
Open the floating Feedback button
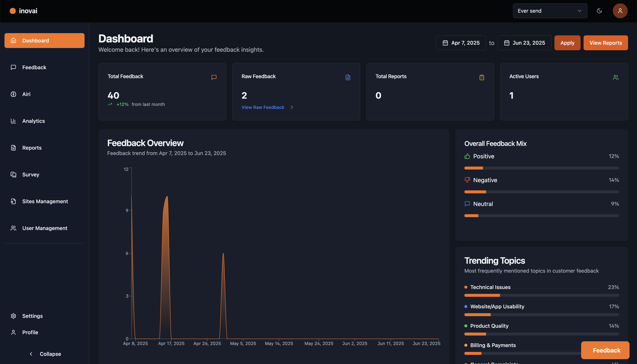click(606, 350)
